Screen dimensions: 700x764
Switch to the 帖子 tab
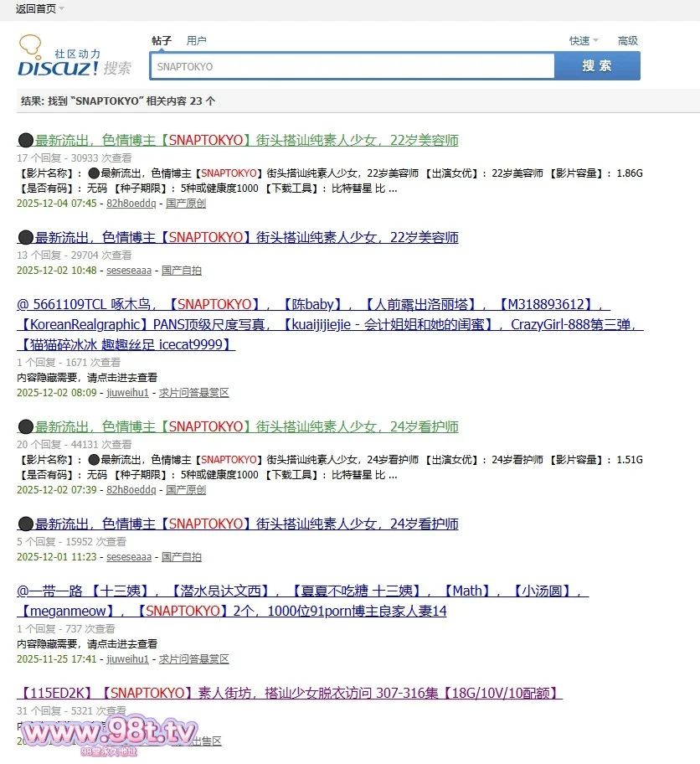pos(161,40)
